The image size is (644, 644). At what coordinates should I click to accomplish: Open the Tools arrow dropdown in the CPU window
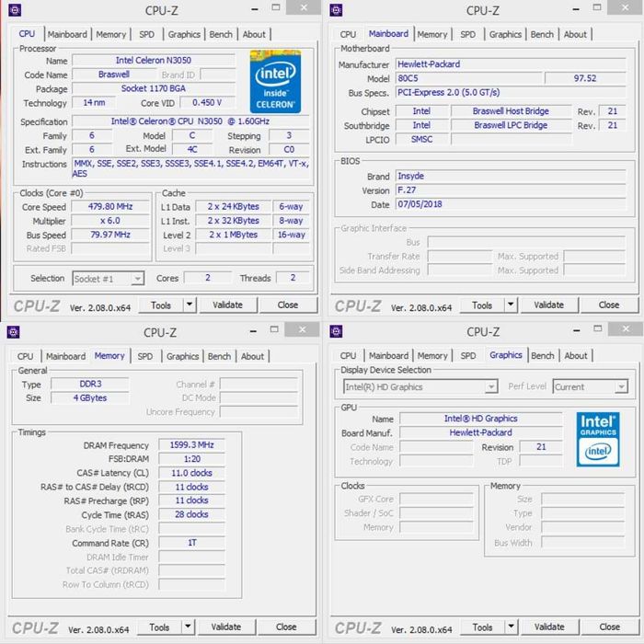coord(190,305)
